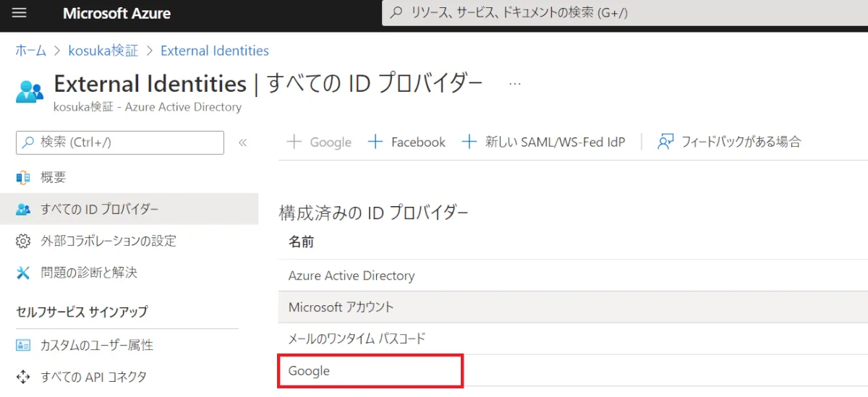Click the global resource search box
Image resolution: width=868 pixels, height=397 pixels.
point(622,13)
